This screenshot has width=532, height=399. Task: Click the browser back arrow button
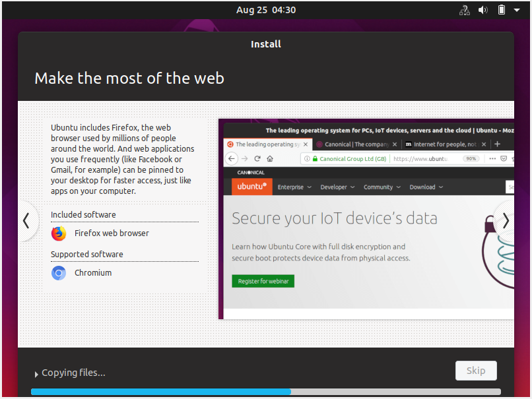click(232, 159)
